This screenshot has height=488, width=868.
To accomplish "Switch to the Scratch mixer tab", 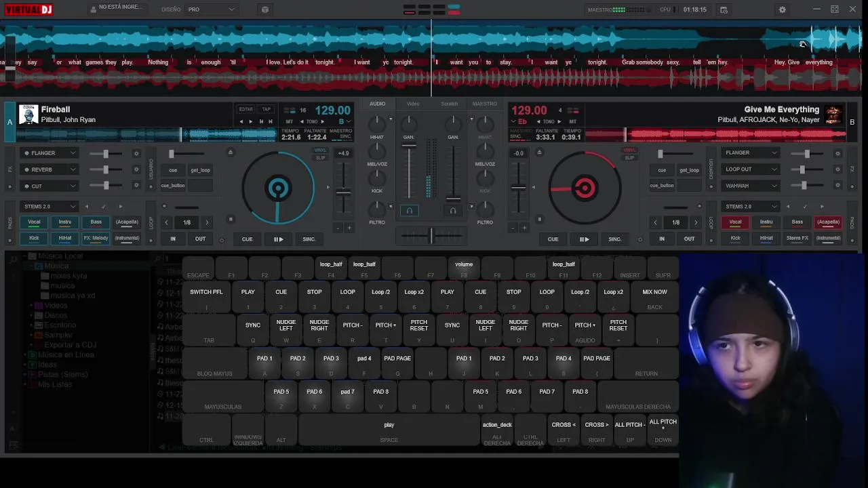I will click(450, 104).
